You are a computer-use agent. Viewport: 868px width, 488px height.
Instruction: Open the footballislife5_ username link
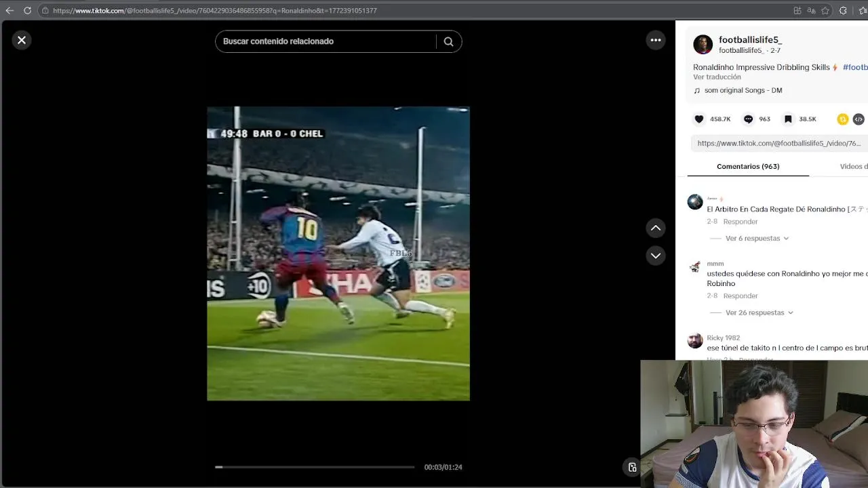click(x=750, y=40)
